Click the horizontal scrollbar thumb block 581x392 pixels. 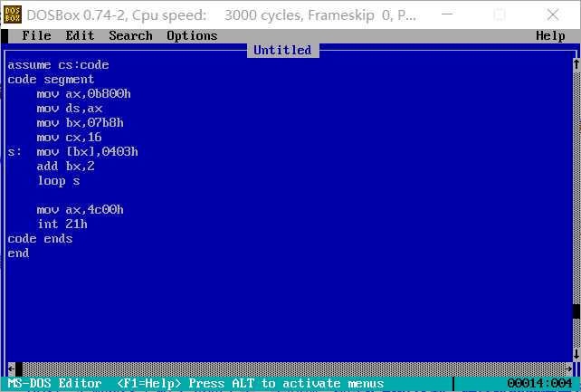click(19, 368)
